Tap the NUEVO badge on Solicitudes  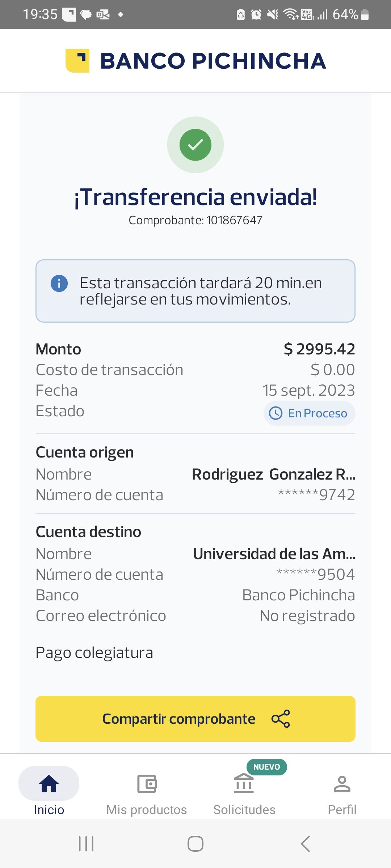pos(266,767)
